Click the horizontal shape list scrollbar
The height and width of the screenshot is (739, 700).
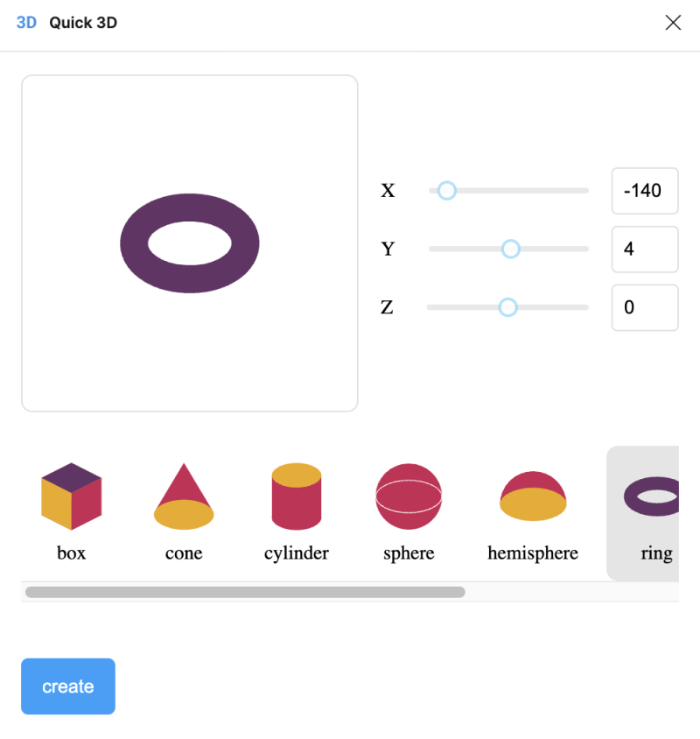coord(245,592)
